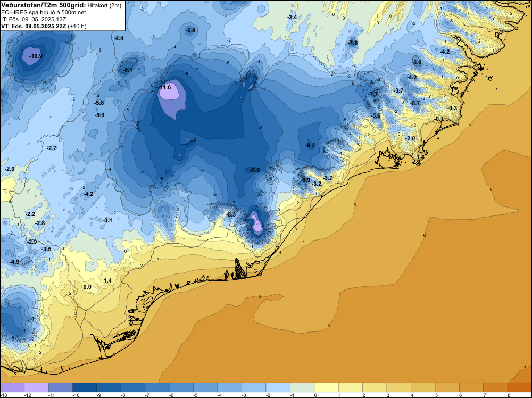Pick the -6.8 temperature label
The width and height of the screenshot is (532, 398).
(x=190, y=30)
